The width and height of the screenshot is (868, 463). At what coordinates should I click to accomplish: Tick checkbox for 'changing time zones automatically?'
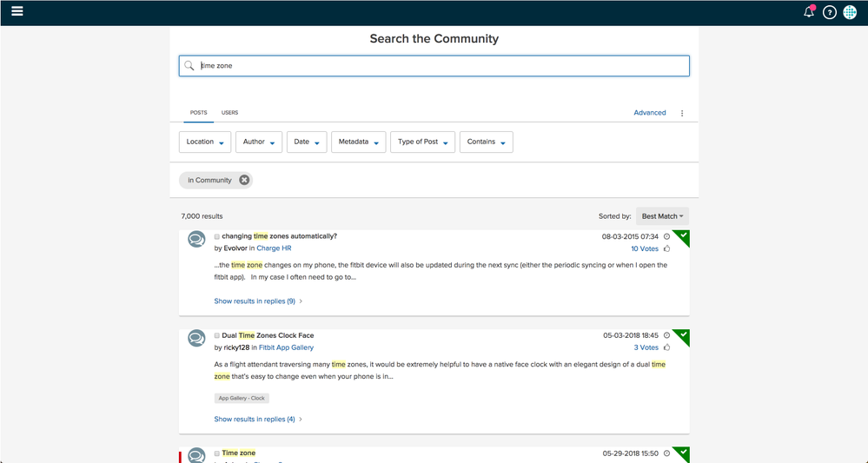tap(217, 237)
